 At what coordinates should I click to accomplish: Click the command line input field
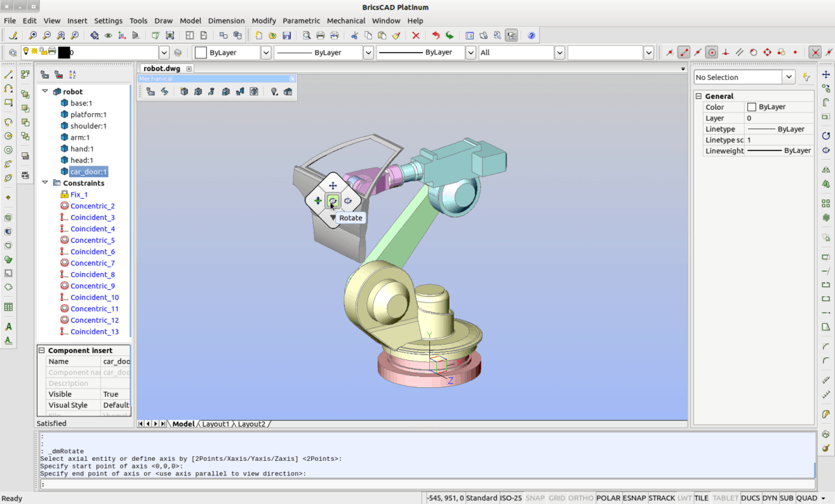427,485
